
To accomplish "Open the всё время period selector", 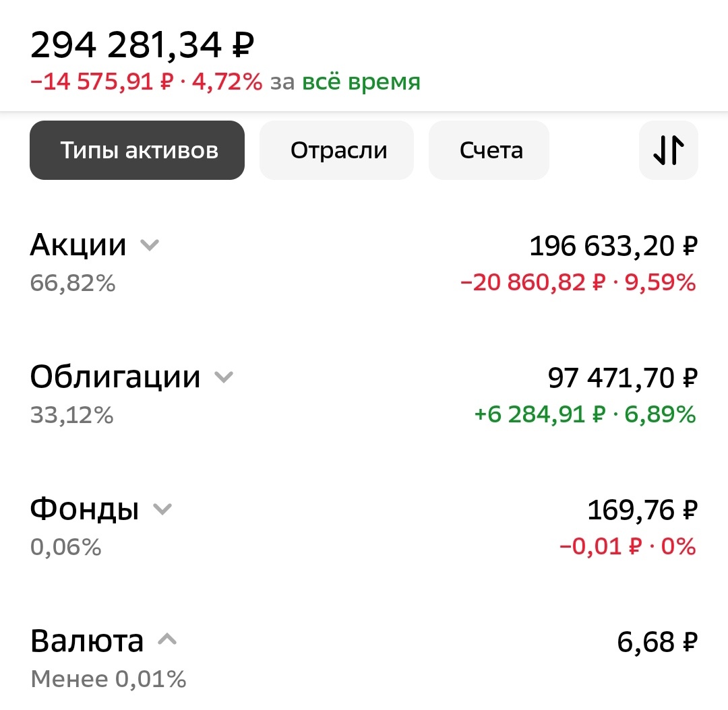I will click(365, 81).
